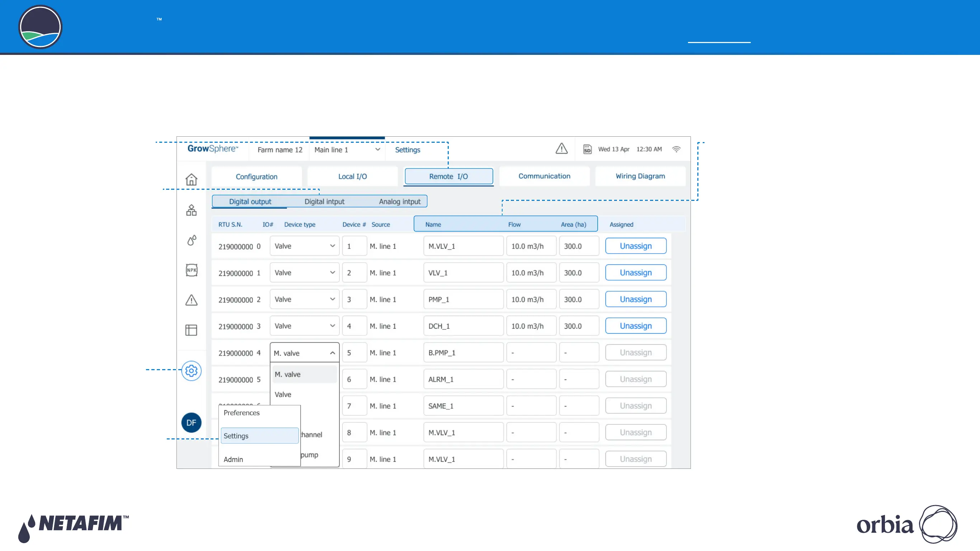The width and height of the screenshot is (980, 551).
Task: Select the Digital intput sub-tab
Action: tap(325, 202)
